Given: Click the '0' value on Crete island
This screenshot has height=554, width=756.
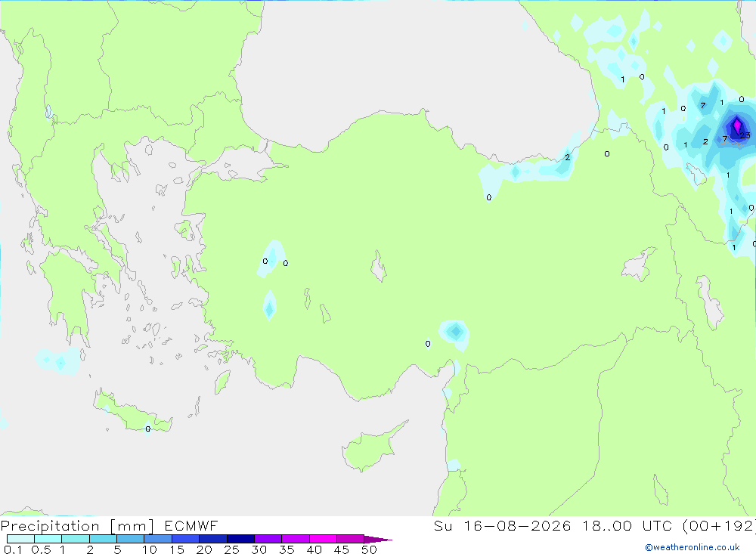Looking at the screenshot, I should pos(148,429).
